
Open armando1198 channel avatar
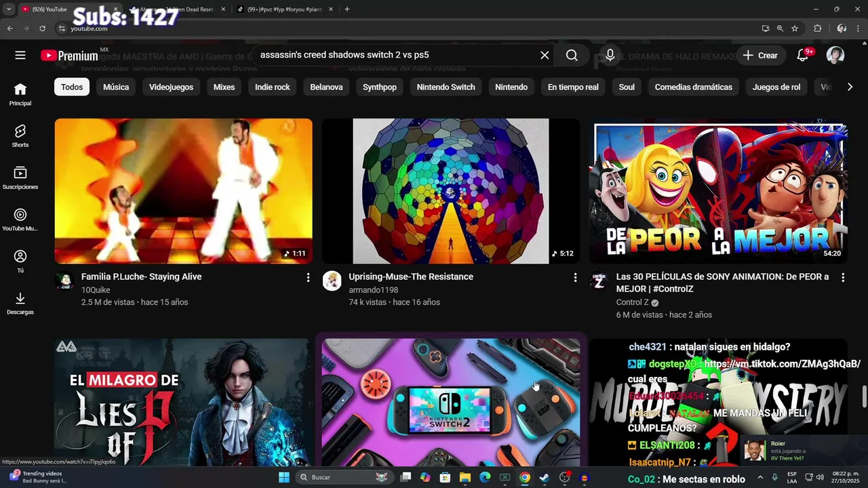coord(332,281)
